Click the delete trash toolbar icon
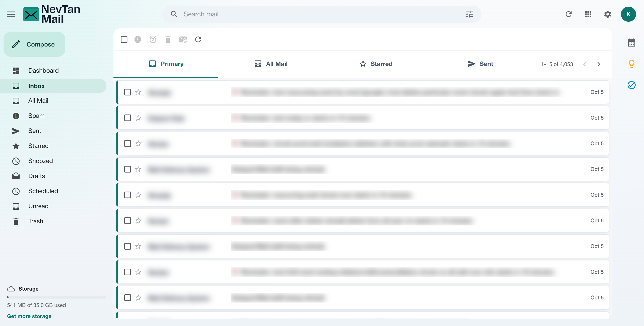 pos(168,39)
